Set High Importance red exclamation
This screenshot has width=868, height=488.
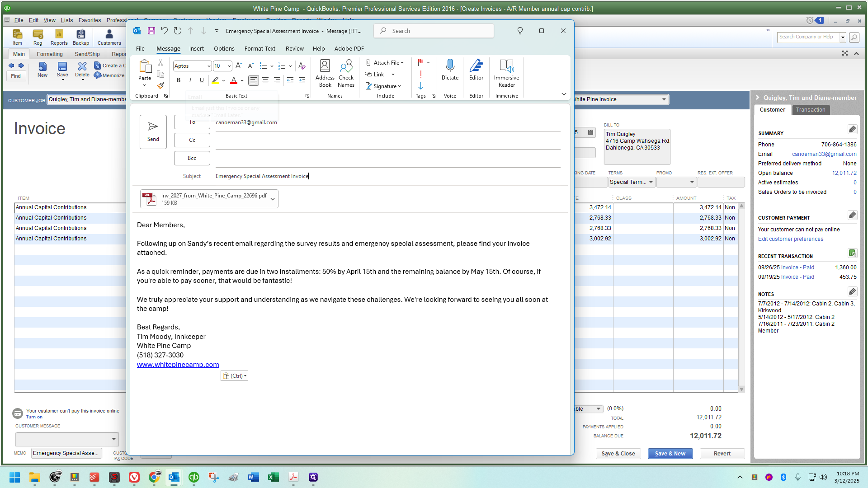coord(421,74)
